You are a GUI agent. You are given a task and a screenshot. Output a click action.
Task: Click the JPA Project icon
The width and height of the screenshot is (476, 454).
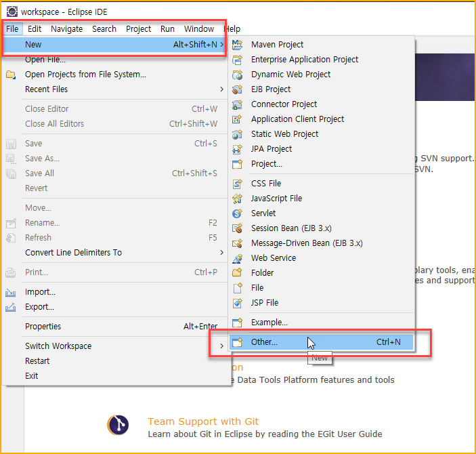pos(237,149)
